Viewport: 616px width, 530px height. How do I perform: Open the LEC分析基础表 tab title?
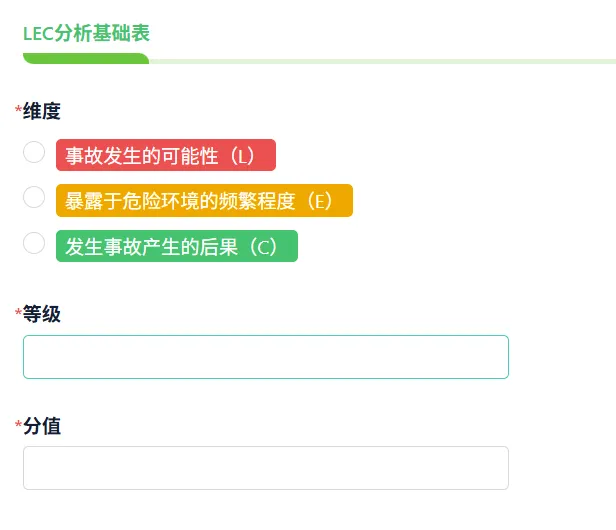(86, 33)
